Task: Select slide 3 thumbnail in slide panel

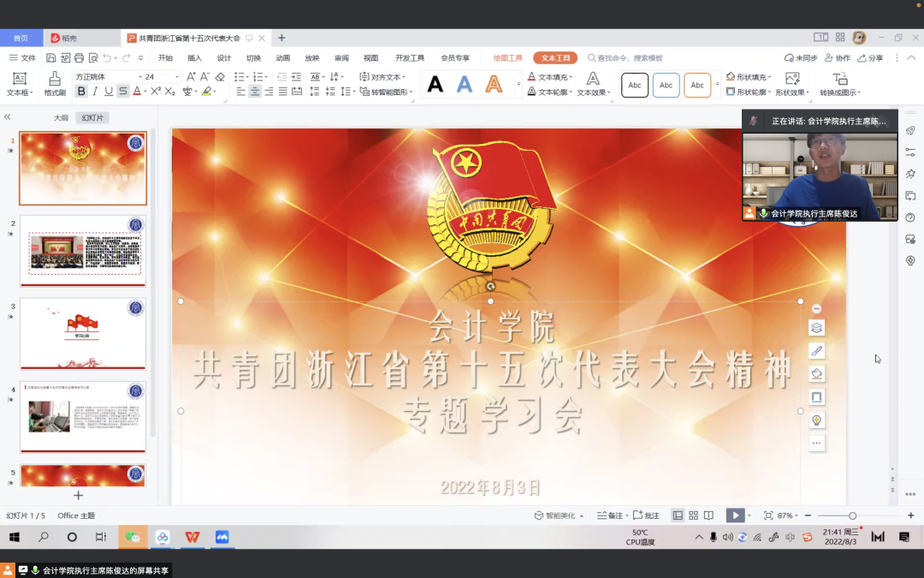Action: pyautogui.click(x=83, y=333)
